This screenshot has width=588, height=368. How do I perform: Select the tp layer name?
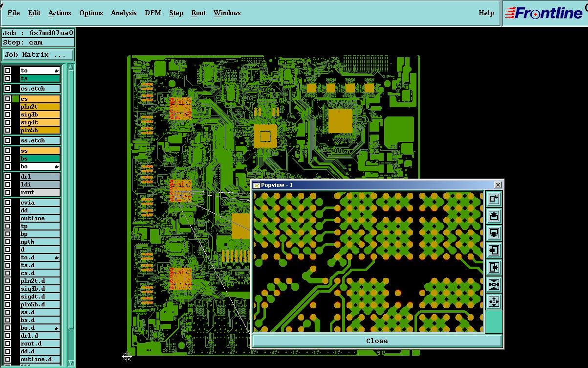(x=40, y=226)
